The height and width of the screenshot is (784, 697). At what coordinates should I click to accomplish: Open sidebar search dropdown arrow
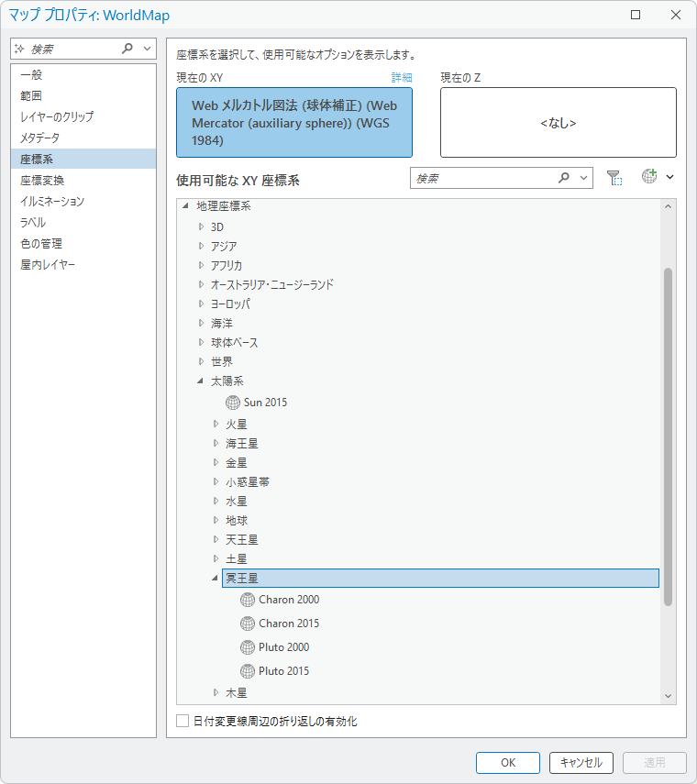[147, 49]
